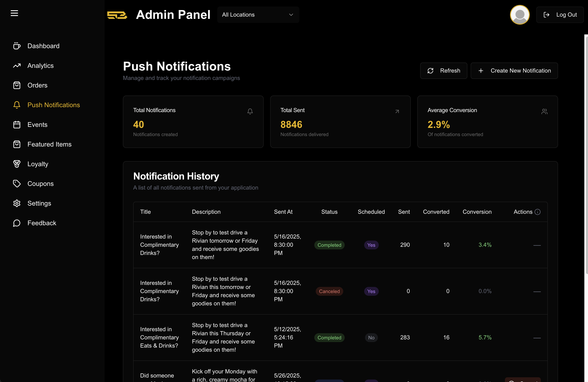The height and width of the screenshot is (382, 588).
Task: Click the 0.0% conversion in Canceled row
Action: point(485,291)
